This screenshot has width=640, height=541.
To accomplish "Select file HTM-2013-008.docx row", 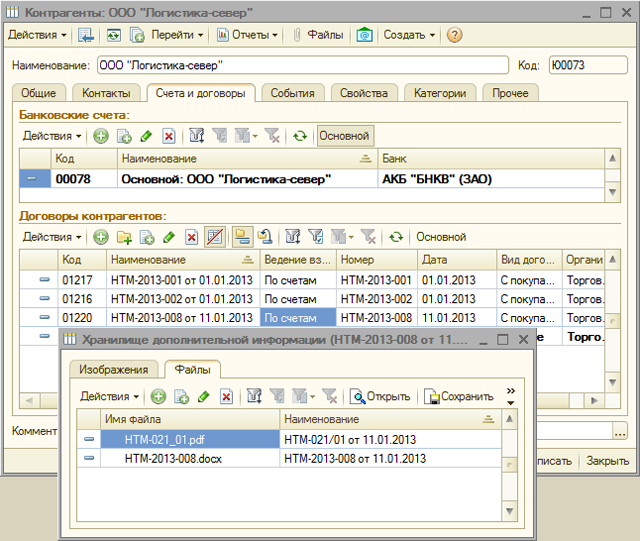I will click(x=289, y=459).
